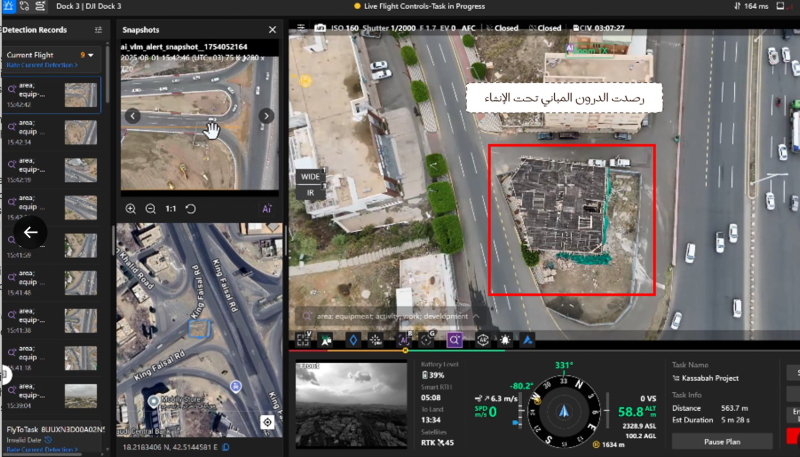
Task: Expand the Current Flight dropdown
Action: click(x=91, y=55)
